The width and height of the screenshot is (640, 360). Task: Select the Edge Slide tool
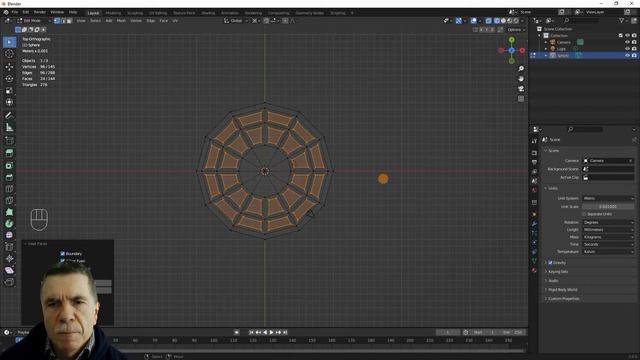point(9,247)
